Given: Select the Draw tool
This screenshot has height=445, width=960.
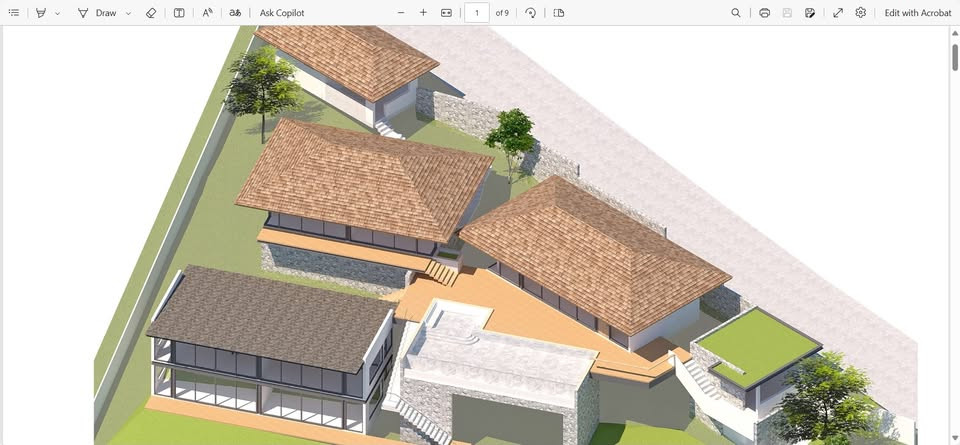Looking at the screenshot, I should click(x=97, y=13).
